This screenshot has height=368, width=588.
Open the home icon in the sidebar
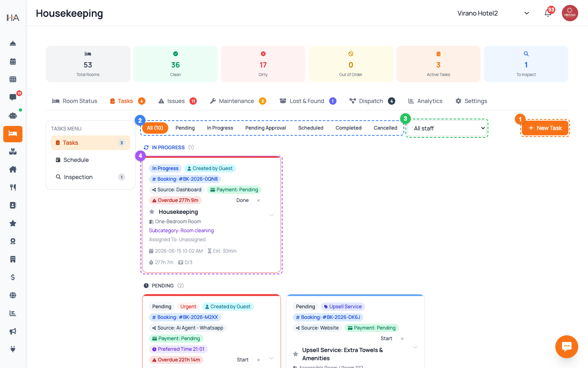click(x=13, y=169)
